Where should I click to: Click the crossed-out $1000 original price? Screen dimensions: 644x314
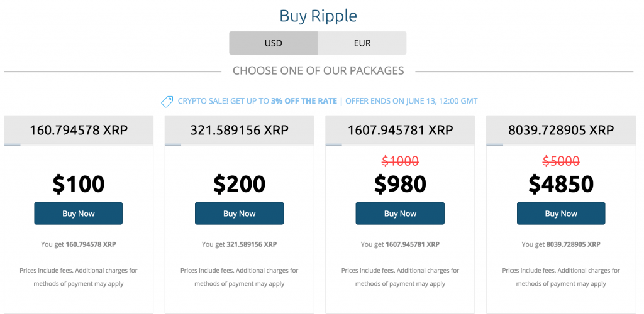point(400,161)
